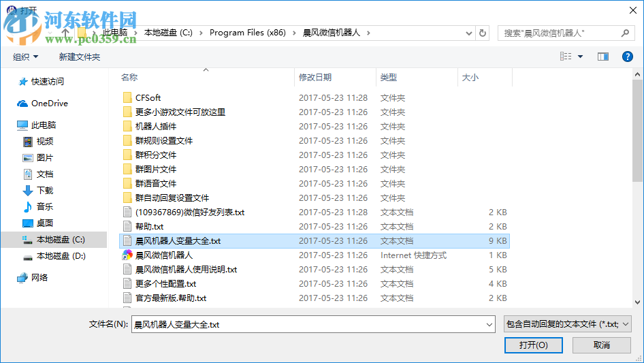Open the file name combo dropdown
The height and width of the screenshot is (363, 644).
coord(489,324)
